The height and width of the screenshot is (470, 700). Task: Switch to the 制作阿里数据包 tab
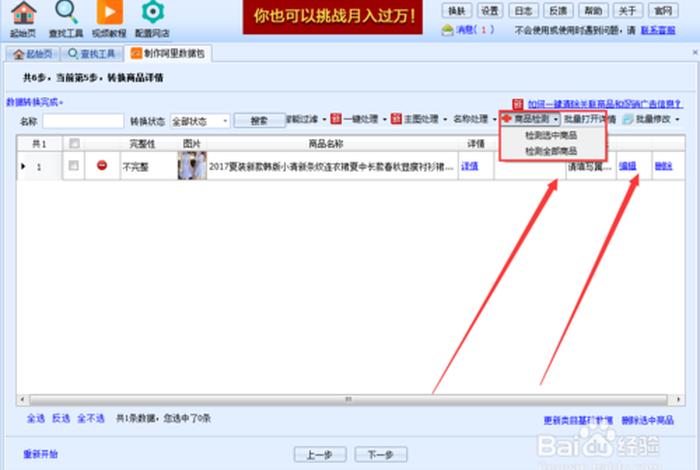point(168,54)
